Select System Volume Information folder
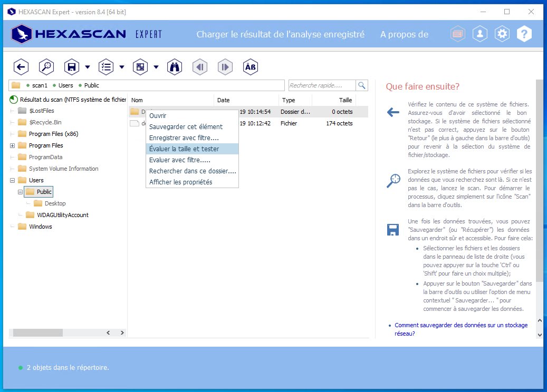The image size is (547, 392). [x=58, y=169]
